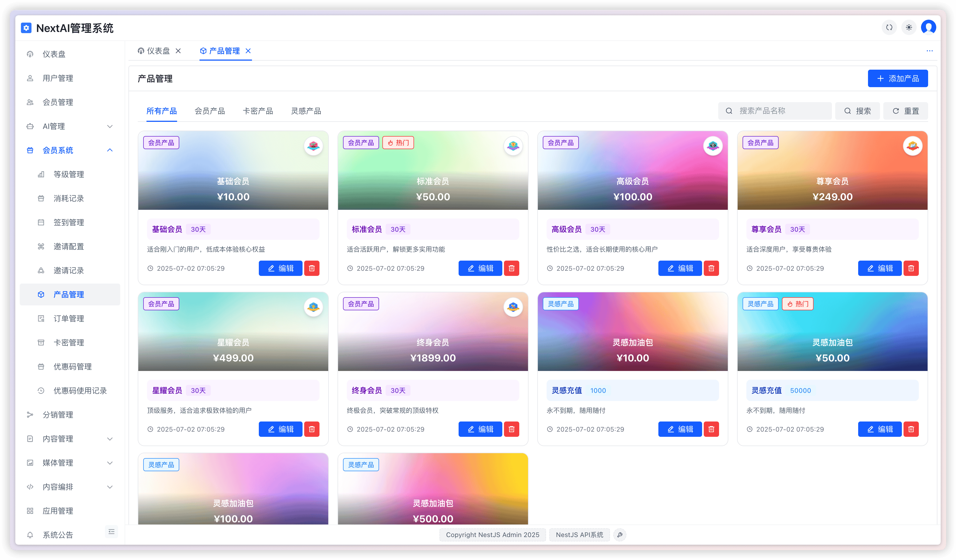This screenshot has height=560, width=956.
Task: Delete the 星耀会员 product
Action: pos(312,429)
